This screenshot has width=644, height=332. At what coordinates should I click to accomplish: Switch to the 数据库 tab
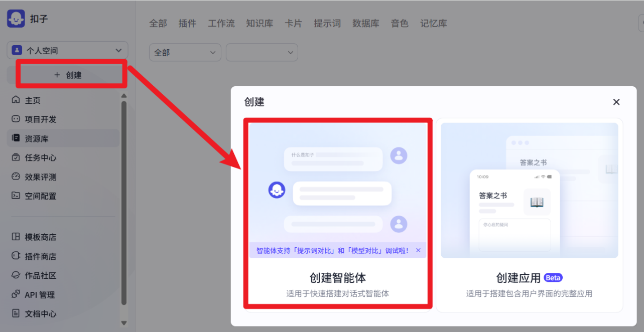tap(366, 23)
